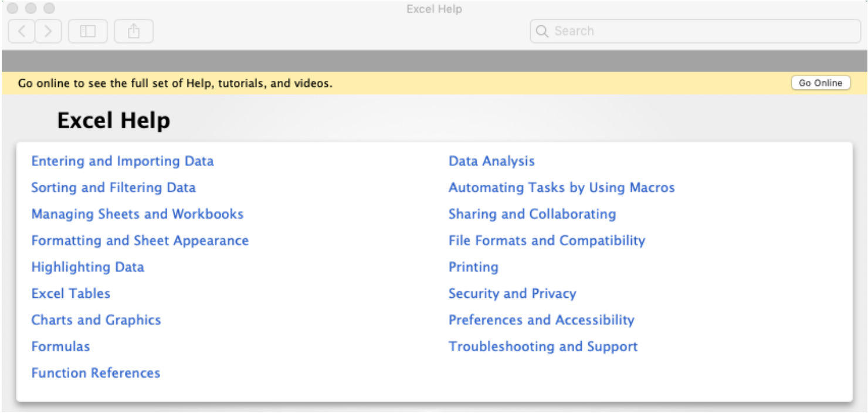This screenshot has height=414, width=868.
Task: Click the Excel Help page heading
Action: 114,121
